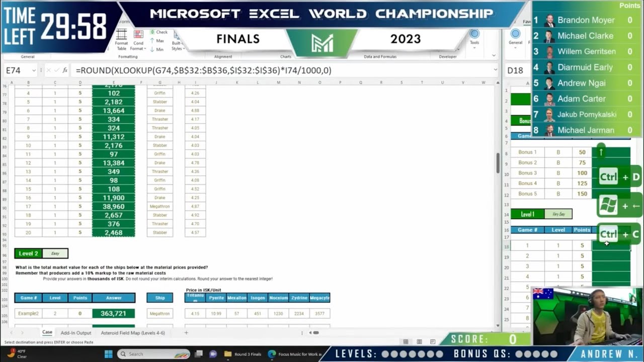Click the Pyerite price header cell

pyautogui.click(x=216, y=298)
